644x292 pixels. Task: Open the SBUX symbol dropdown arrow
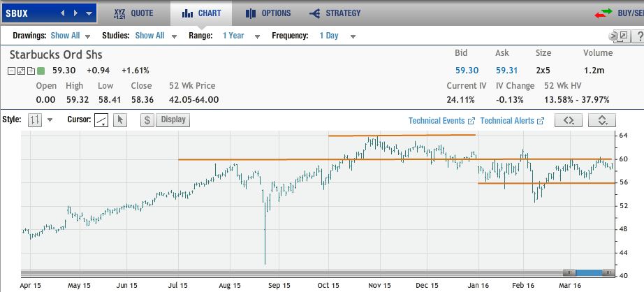pos(89,13)
